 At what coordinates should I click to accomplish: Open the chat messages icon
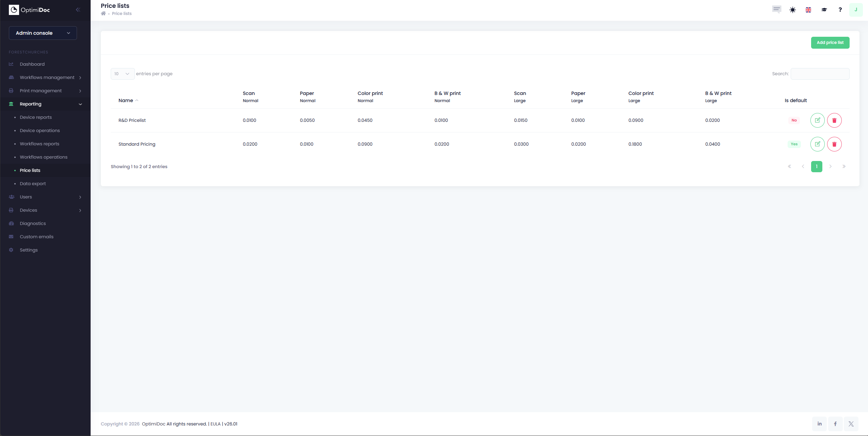click(777, 9)
